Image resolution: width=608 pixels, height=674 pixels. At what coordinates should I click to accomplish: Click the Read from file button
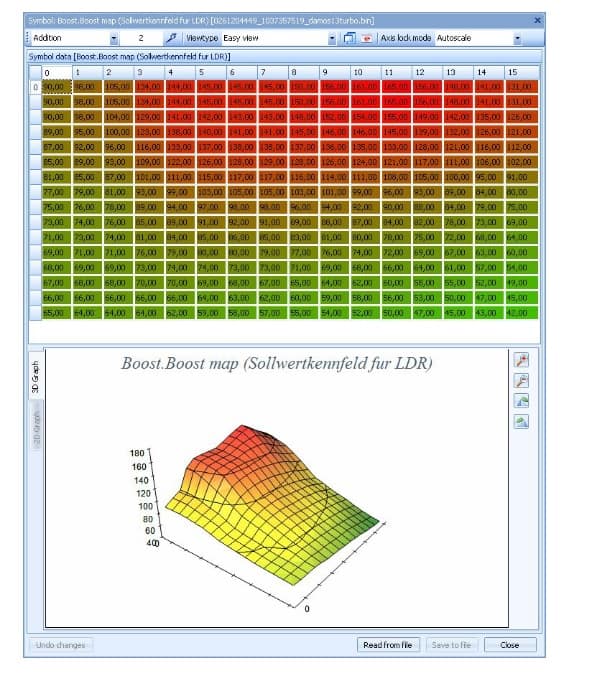[x=388, y=645]
